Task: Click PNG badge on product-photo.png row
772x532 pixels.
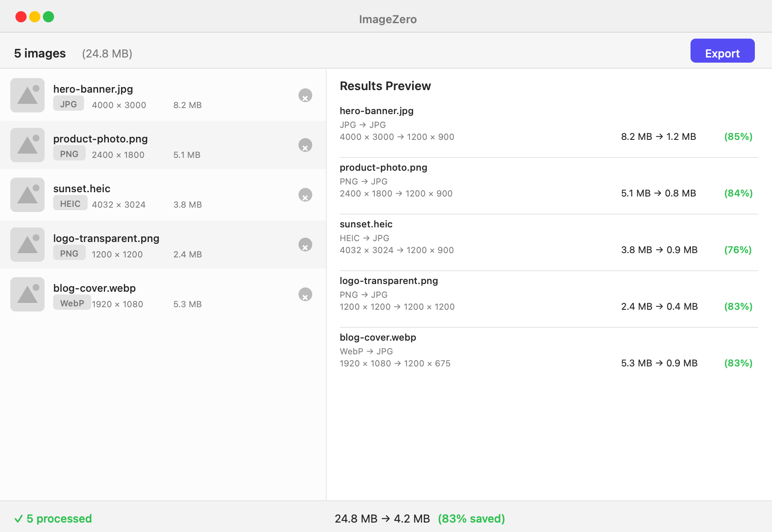Action: pos(69,154)
